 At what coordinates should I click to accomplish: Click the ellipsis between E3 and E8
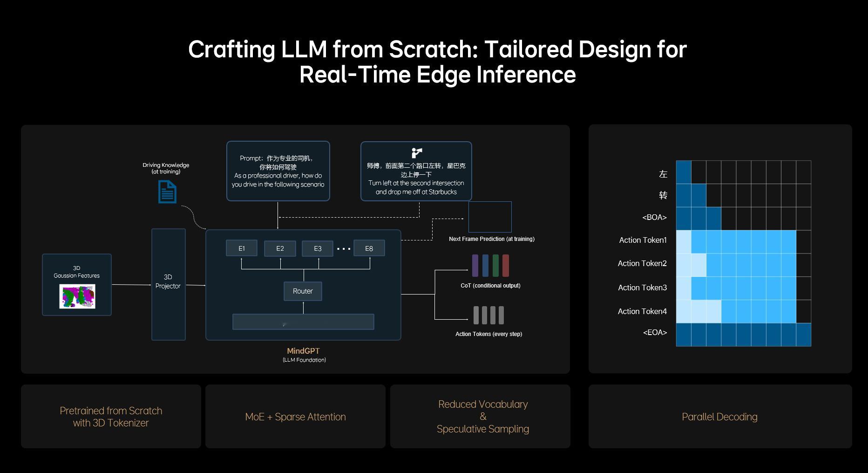[344, 249]
